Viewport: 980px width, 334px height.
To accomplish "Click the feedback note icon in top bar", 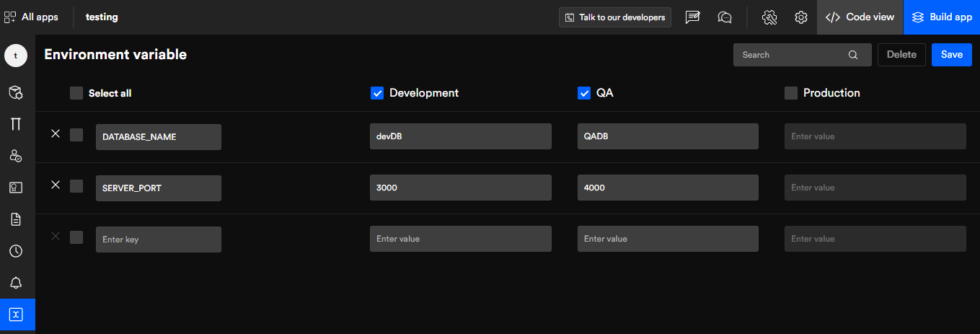I will pyautogui.click(x=692, y=17).
